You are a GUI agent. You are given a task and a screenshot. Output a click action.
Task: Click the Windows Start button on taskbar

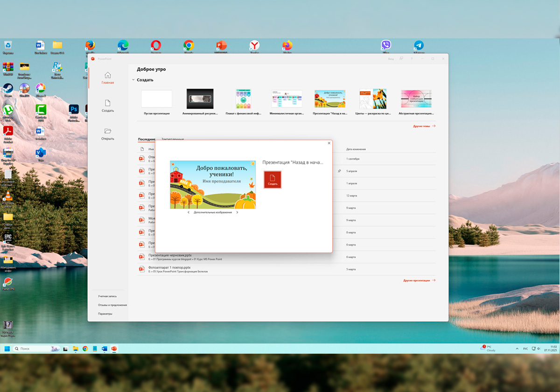tap(7, 349)
